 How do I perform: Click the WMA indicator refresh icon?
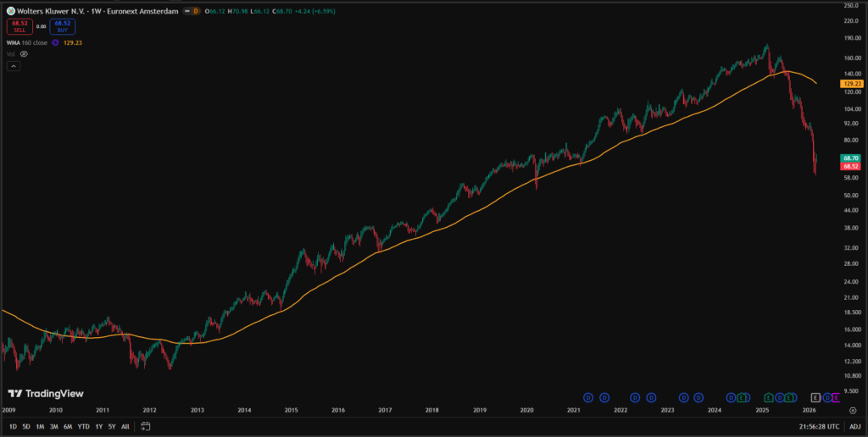pyautogui.click(x=55, y=42)
